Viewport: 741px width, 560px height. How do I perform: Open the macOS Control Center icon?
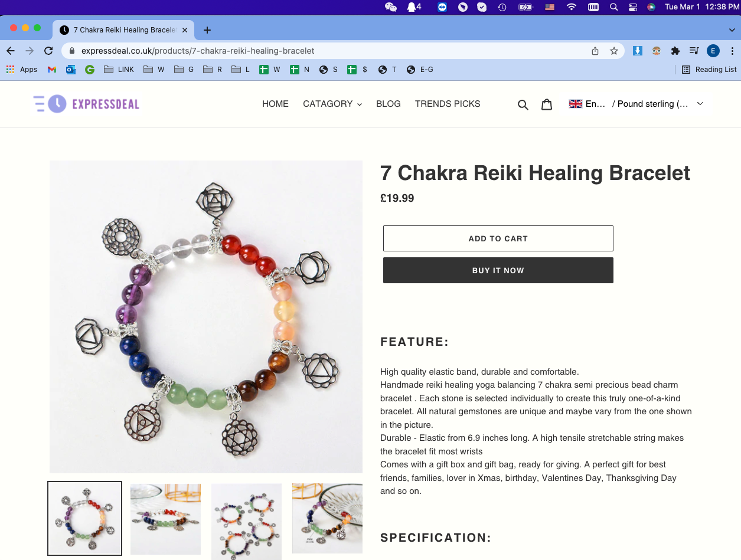tap(632, 7)
